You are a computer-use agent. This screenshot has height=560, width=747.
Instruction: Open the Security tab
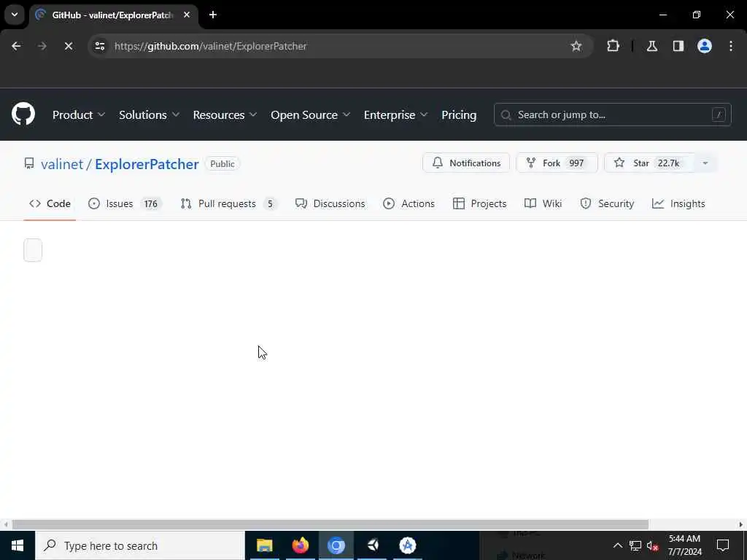tap(607, 203)
